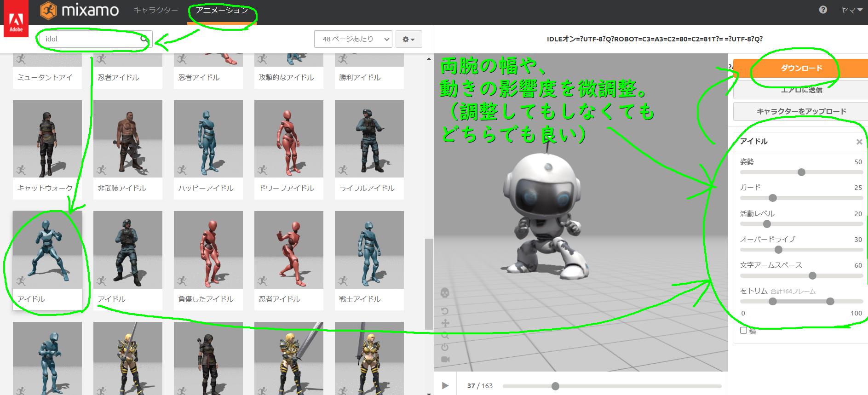Click the left トリム handle
This screenshot has height=395, width=868.
coord(773,301)
